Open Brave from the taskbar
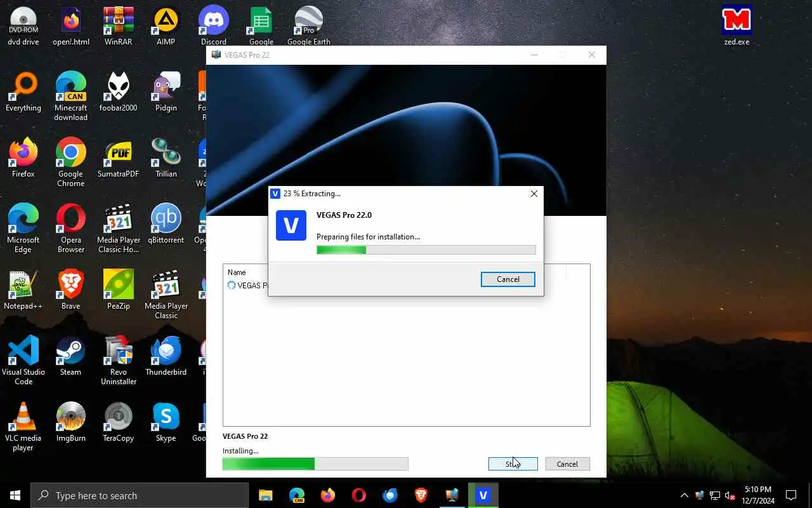The image size is (812, 508). [x=421, y=495]
